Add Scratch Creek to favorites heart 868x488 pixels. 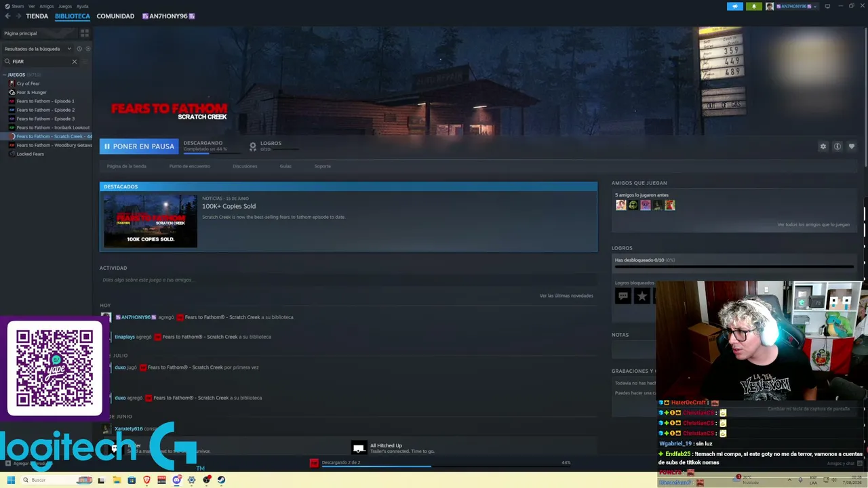click(852, 146)
